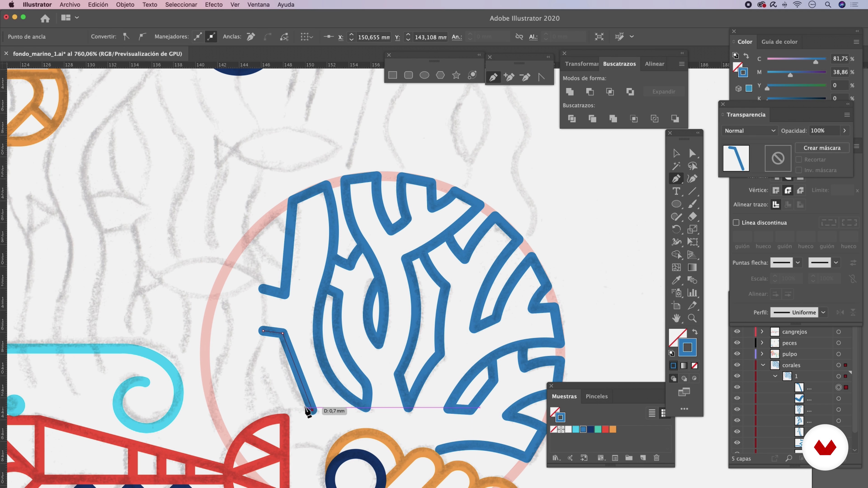The image size is (868, 488).
Task: Choose center Alinear trazo option
Action: 776,205
